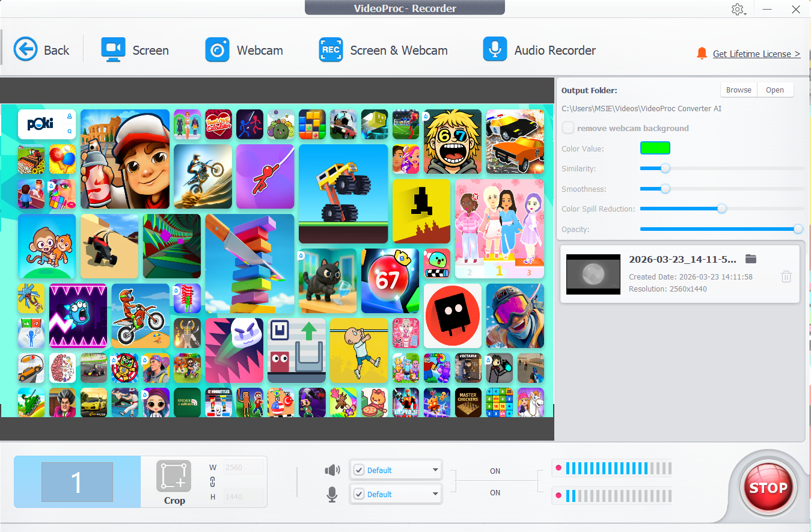Set the Opacity slider handle

coord(798,229)
